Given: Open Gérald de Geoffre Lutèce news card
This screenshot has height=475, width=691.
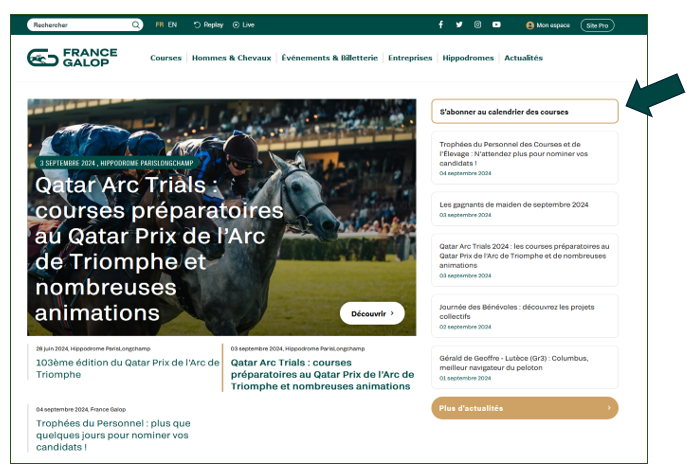Looking at the screenshot, I should tap(525, 367).
